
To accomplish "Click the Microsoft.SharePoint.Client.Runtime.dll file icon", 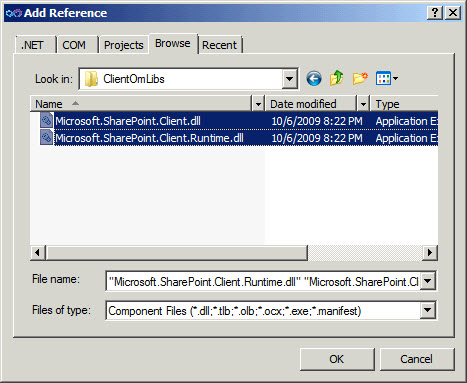I will [46, 137].
